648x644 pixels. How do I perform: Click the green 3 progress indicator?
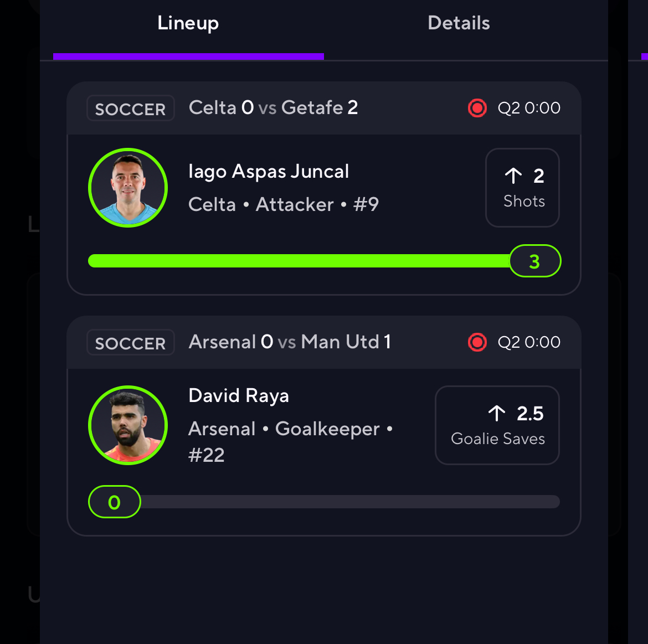tap(534, 261)
